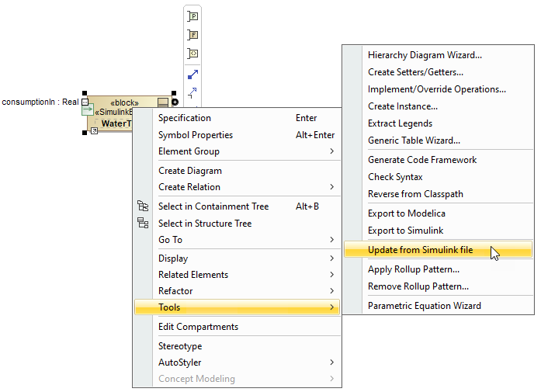Image resolution: width=541 pixels, height=392 pixels.
Task: Open Specification from the context menu
Action: click(185, 118)
